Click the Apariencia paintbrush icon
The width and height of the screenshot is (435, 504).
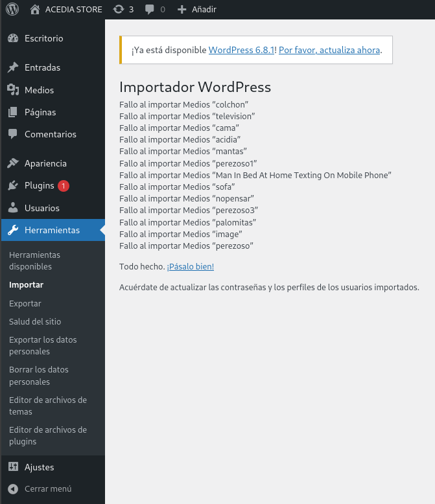pyautogui.click(x=13, y=163)
